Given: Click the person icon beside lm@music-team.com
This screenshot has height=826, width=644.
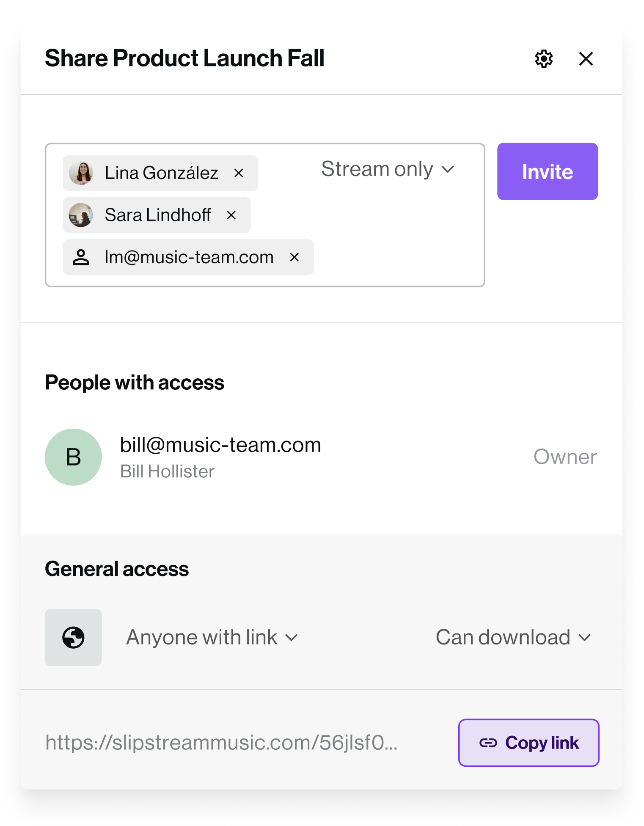Looking at the screenshot, I should [81, 257].
